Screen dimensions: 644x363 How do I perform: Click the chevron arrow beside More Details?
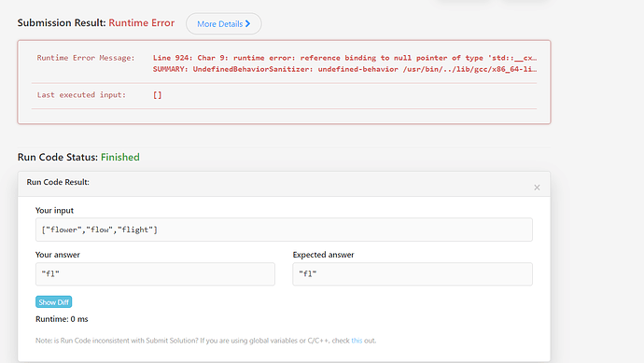click(247, 24)
